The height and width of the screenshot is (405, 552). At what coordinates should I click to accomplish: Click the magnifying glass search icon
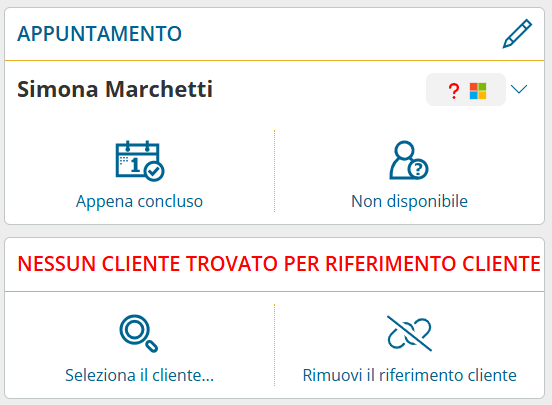coord(138,333)
